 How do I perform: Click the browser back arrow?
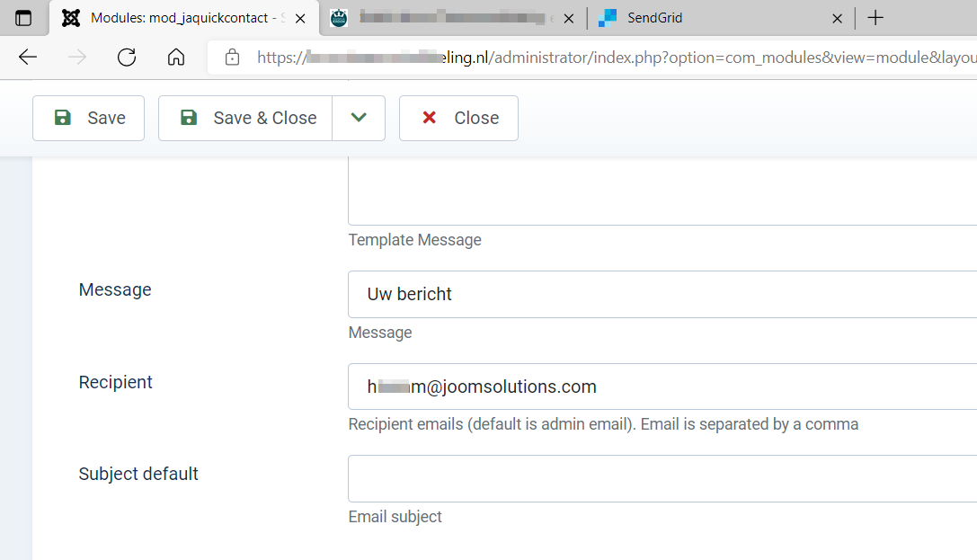28,58
